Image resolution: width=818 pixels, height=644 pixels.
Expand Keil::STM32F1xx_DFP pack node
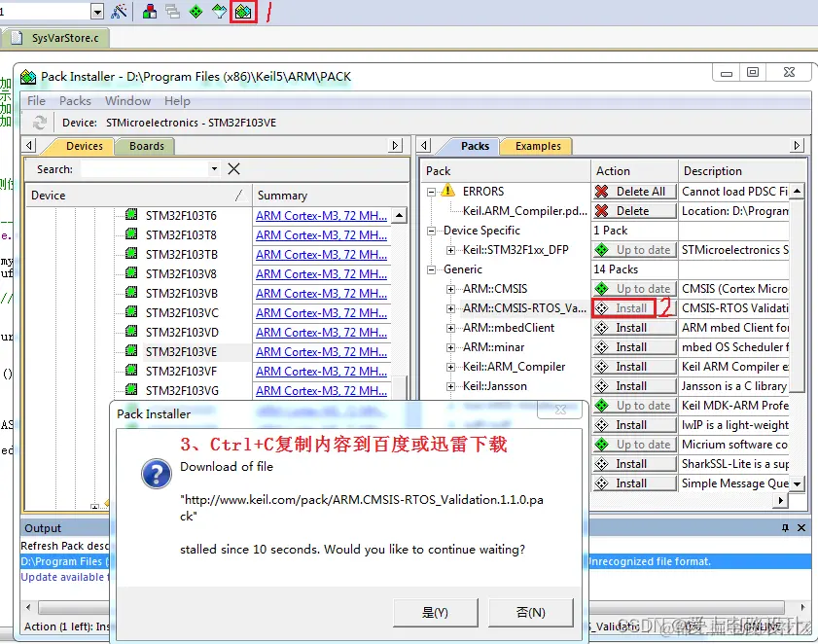(x=450, y=251)
